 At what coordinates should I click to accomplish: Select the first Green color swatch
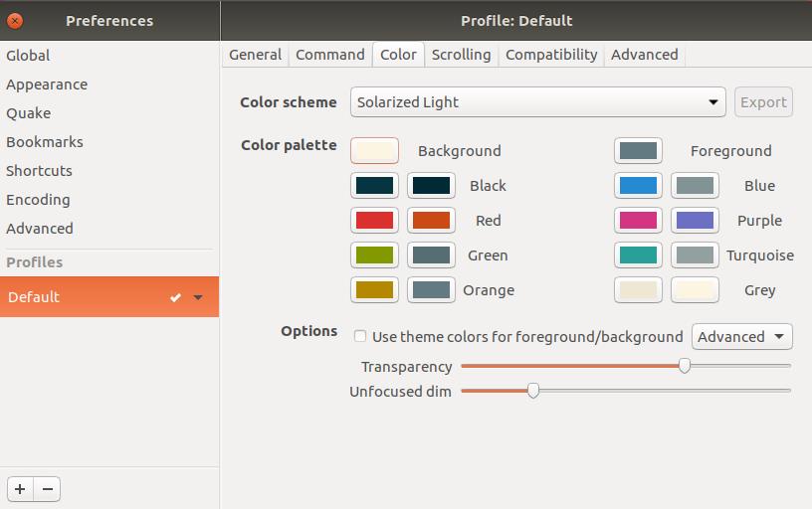tap(374, 255)
